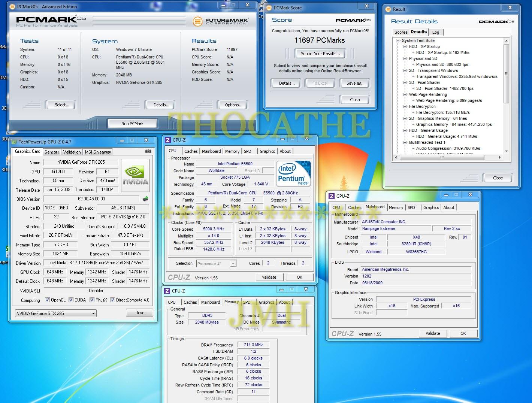Click the CPU-Z icon of the Memory tab window

tap(167, 291)
